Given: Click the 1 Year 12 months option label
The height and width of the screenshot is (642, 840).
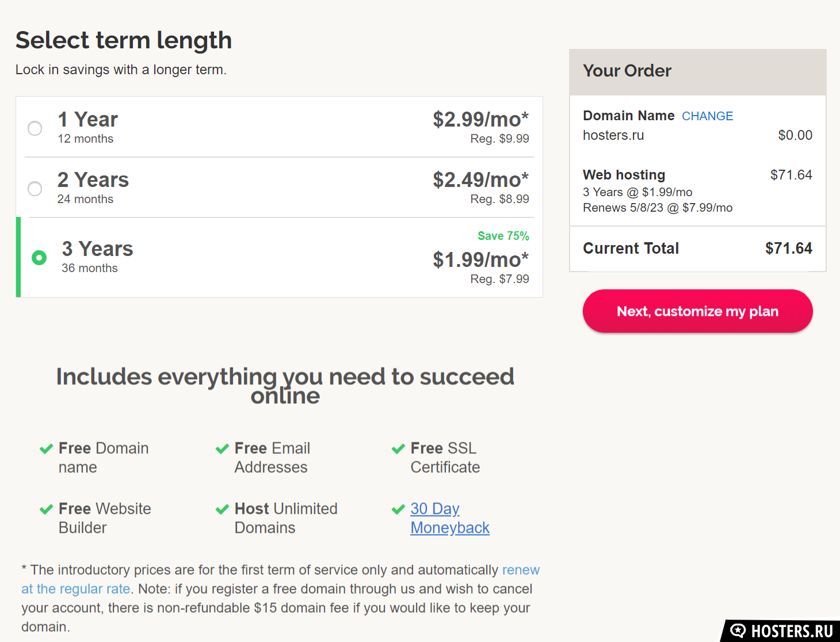Looking at the screenshot, I should [87, 127].
